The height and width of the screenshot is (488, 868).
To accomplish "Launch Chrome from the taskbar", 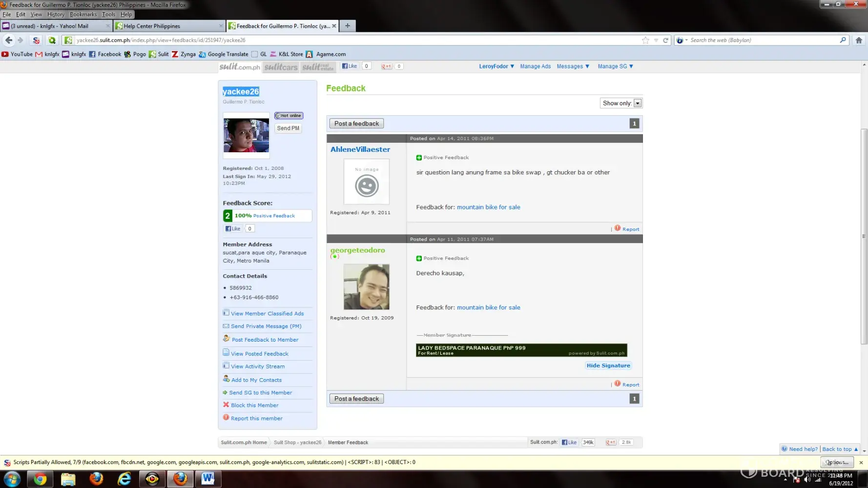I will click(40, 479).
